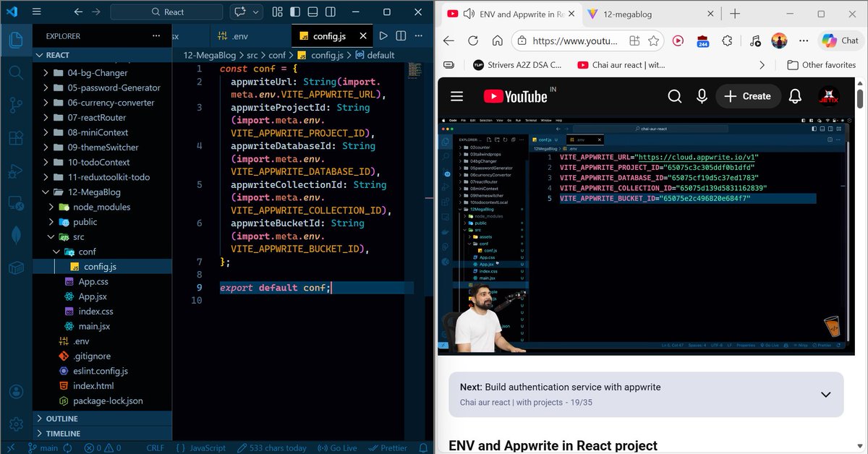Open Copilot chat icon in VS Code title bar
The image size is (868, 454).
239,12
